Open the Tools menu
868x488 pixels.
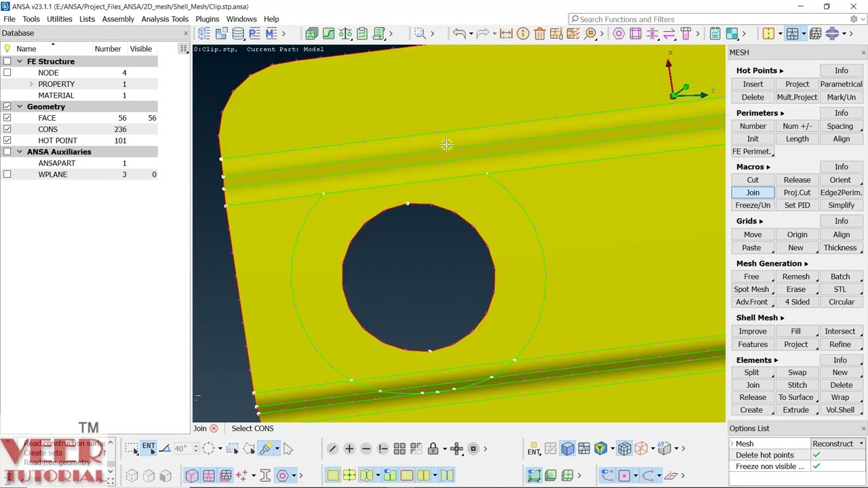[x=31, y=19]
